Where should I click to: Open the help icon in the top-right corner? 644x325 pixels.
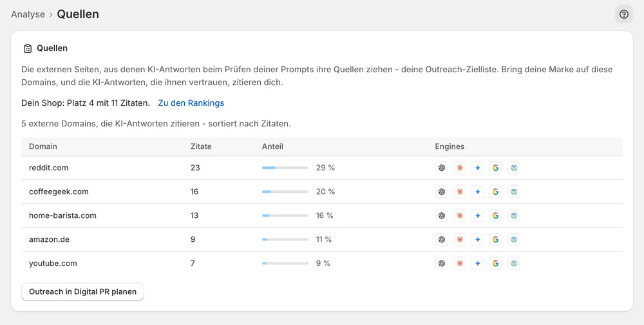pyautogui.click(x=623, y=14)
